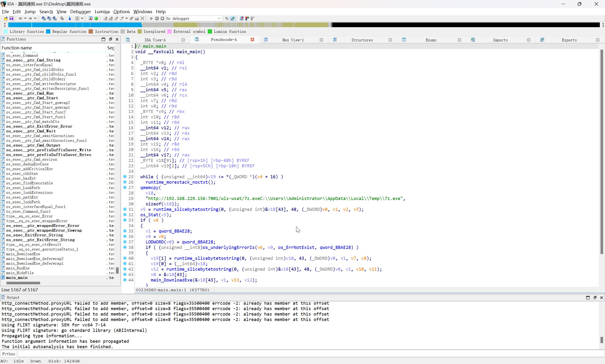Click the Convert to code toolbar icon
Viewport: 605px width, 364px height.
(105, 18)
